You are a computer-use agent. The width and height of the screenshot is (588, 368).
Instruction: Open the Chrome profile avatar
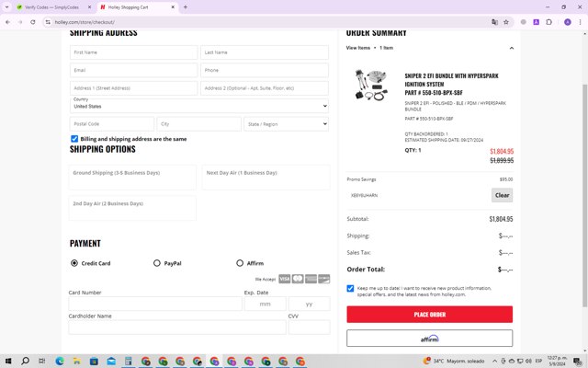pyautogui.click(x=568, y=22)
